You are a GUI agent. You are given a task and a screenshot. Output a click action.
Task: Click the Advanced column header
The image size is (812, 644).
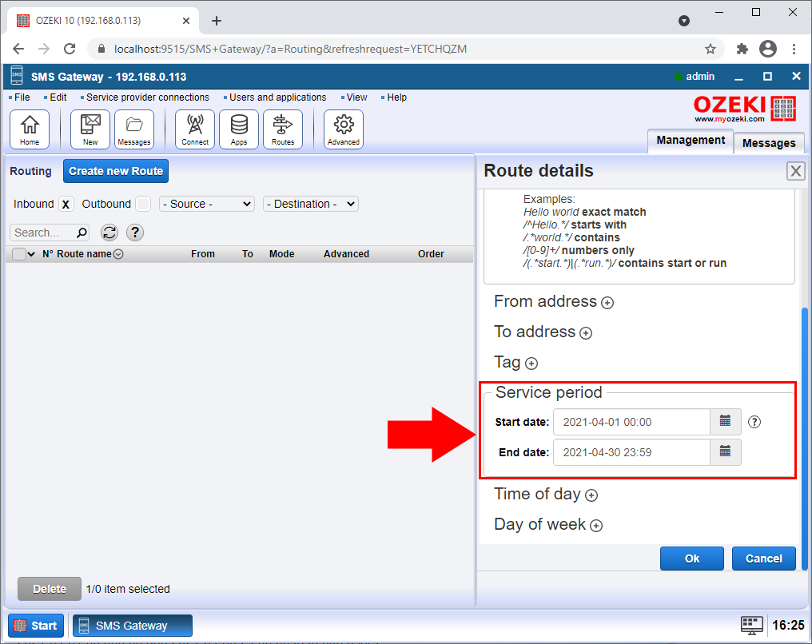tap(346, 254)
